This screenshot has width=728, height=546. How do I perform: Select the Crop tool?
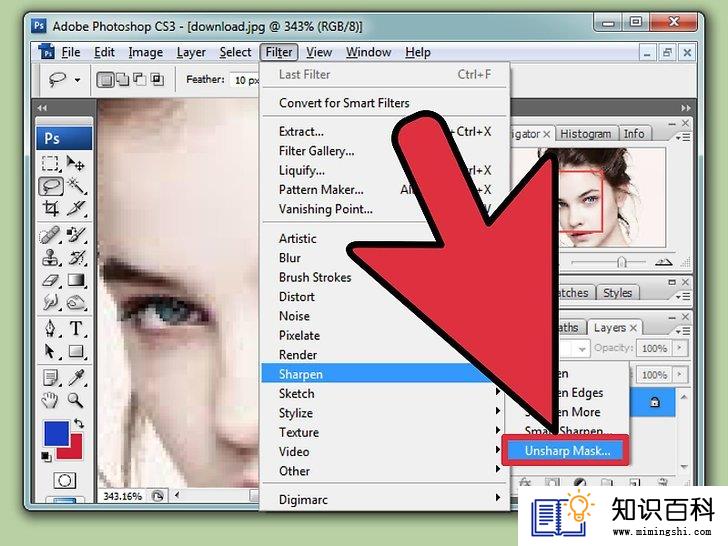[50, 208]
